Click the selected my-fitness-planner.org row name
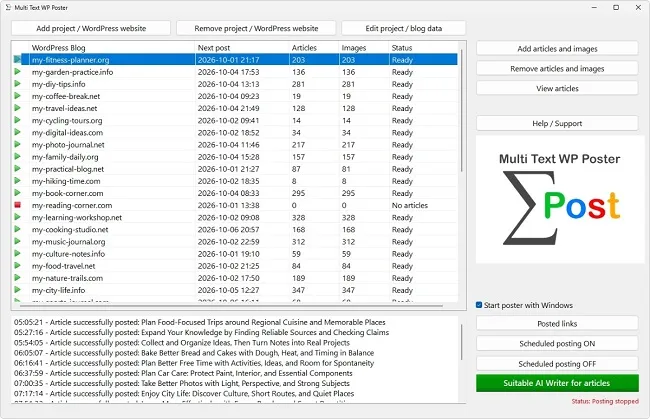Image resolution: width=650 pixels, height=419 pixels. pyautogui.click(x=70, y=60)
